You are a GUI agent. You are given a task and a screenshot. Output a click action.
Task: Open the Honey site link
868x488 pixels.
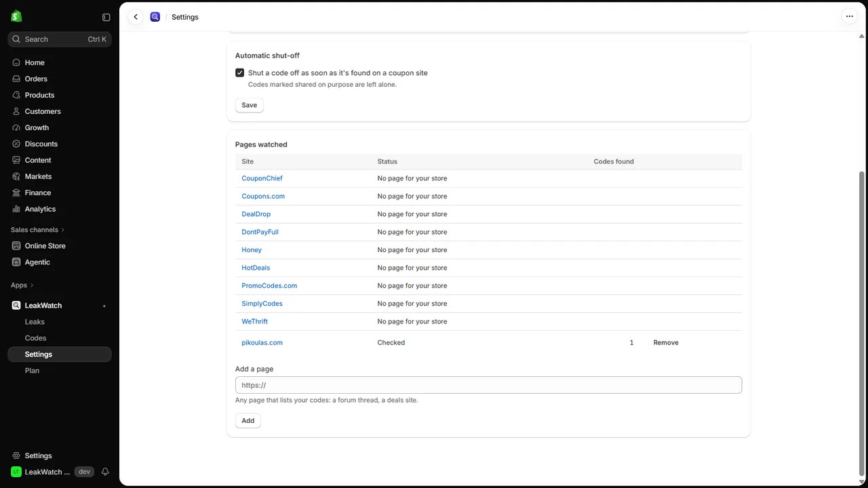coord(252,249)
